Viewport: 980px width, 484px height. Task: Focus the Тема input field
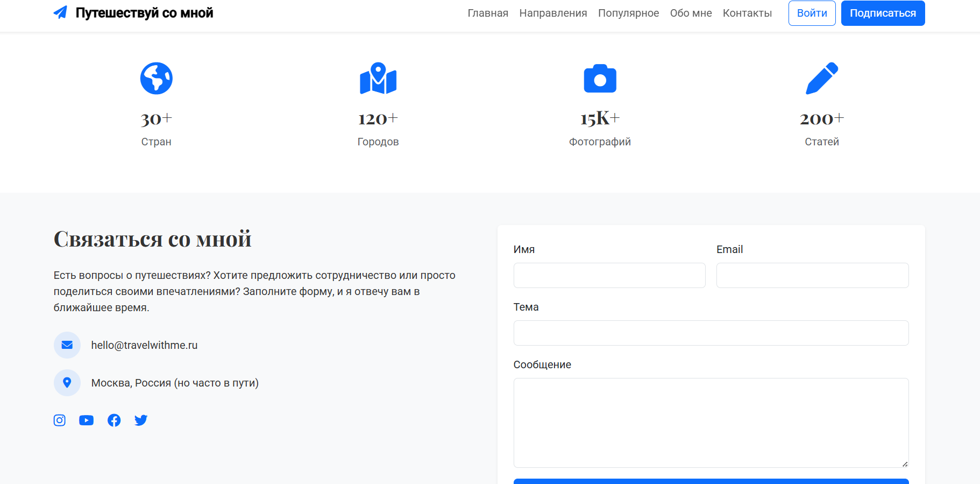click(711, 333)
